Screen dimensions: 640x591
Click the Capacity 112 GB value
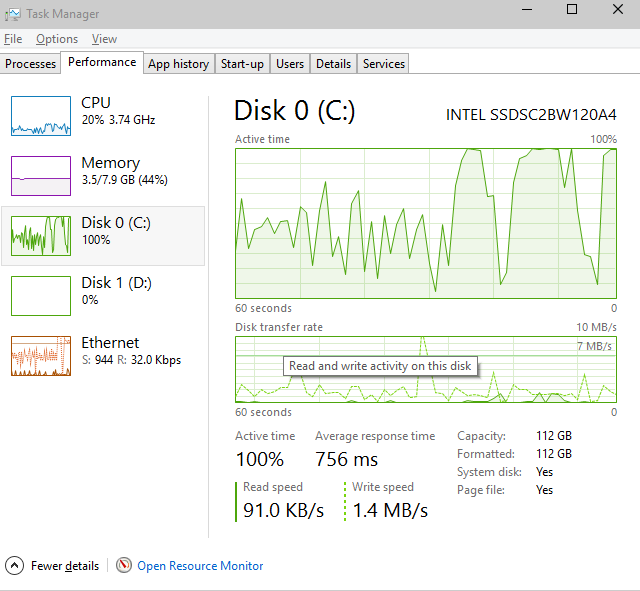(554, 436)
